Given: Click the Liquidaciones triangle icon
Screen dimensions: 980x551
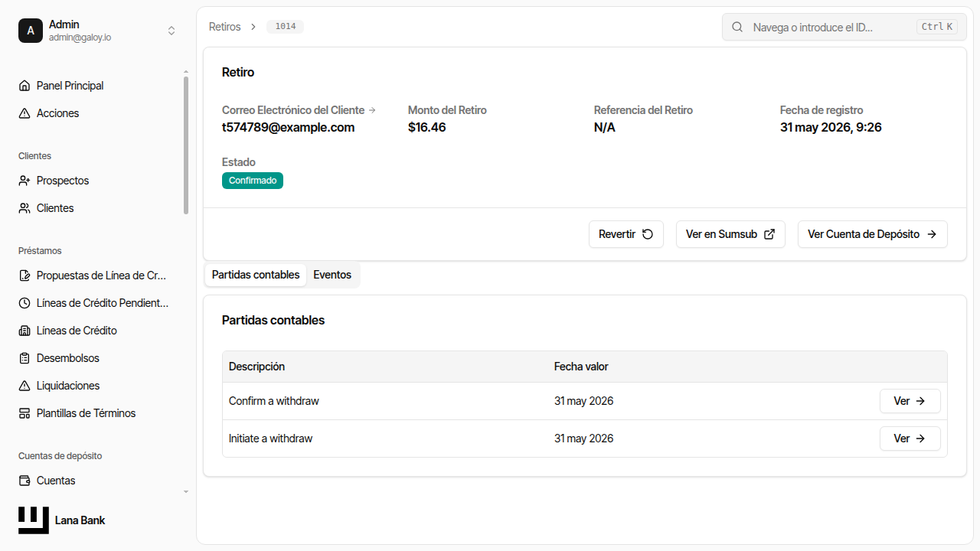Looking at the screenshot, I should [x=24, y=386].
